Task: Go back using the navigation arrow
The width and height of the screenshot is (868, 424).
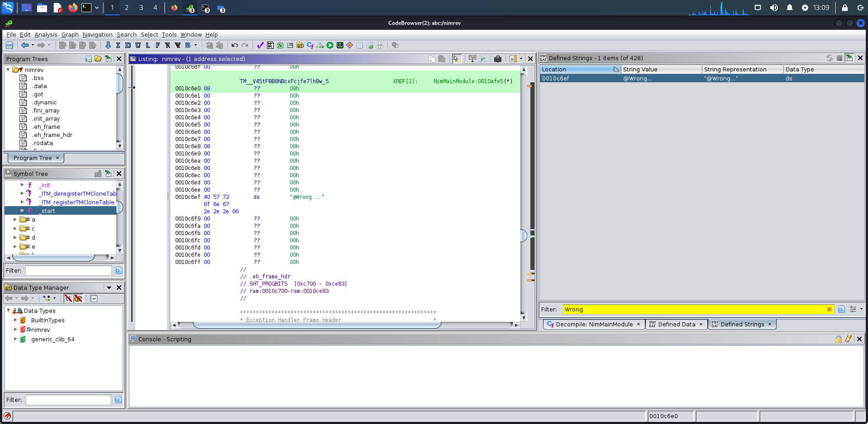Action: (25, 45)
